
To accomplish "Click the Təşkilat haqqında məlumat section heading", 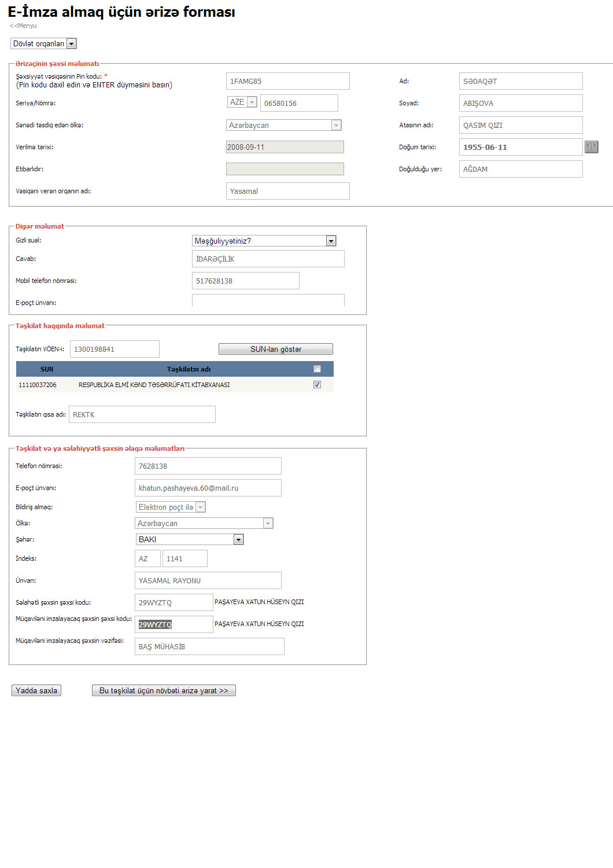I will point(60,326).
